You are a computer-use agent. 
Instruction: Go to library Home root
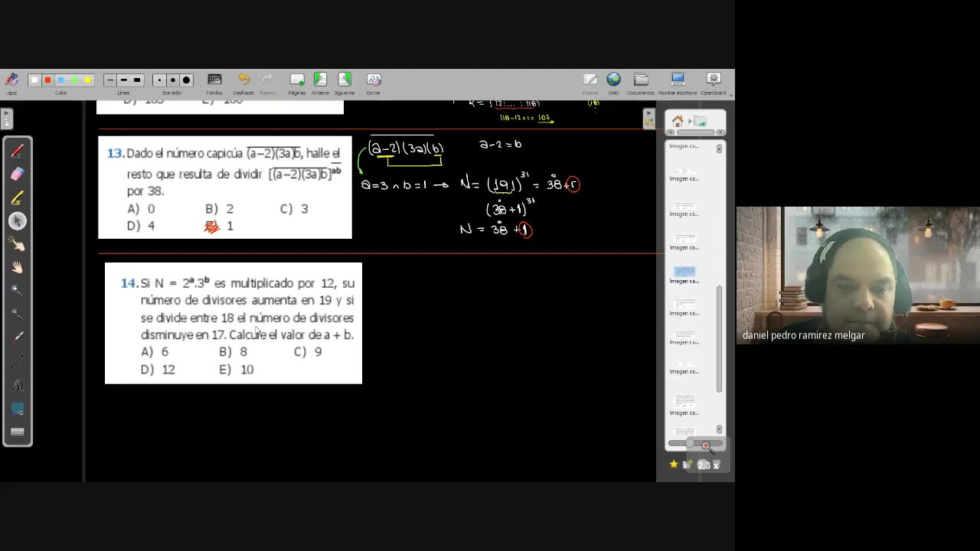pyautogui.click(x=678, y=121)
